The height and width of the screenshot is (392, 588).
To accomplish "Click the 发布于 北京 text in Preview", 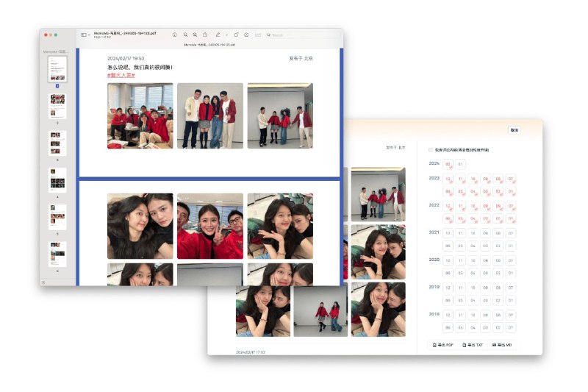I will pyautogui.click(x=301, y=59).
